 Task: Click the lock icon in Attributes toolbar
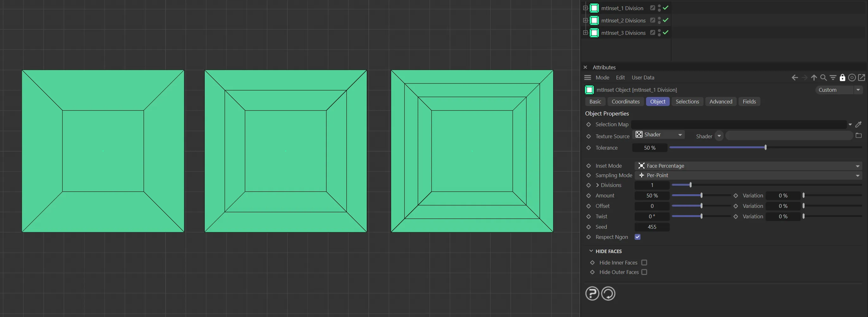click(x=842, y=78)
